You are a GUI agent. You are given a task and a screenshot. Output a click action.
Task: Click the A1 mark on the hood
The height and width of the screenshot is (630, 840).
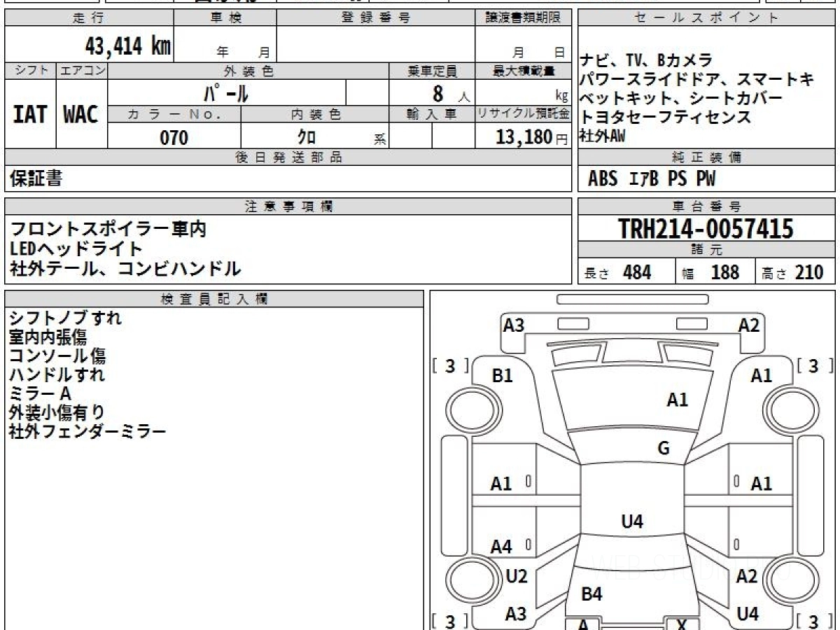tap(677, 400)
